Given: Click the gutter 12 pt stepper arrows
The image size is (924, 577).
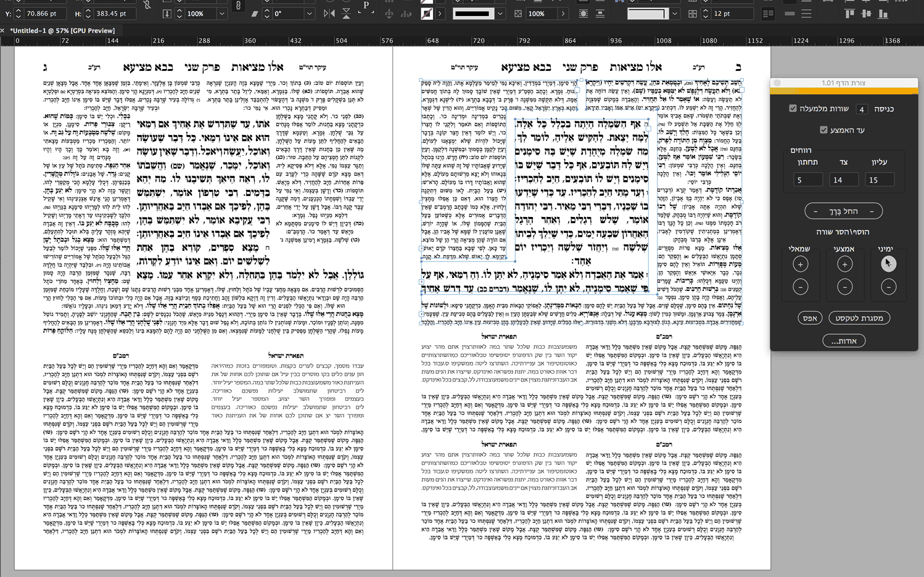Looking at the screenshot, I should click(x=706, y=14).
